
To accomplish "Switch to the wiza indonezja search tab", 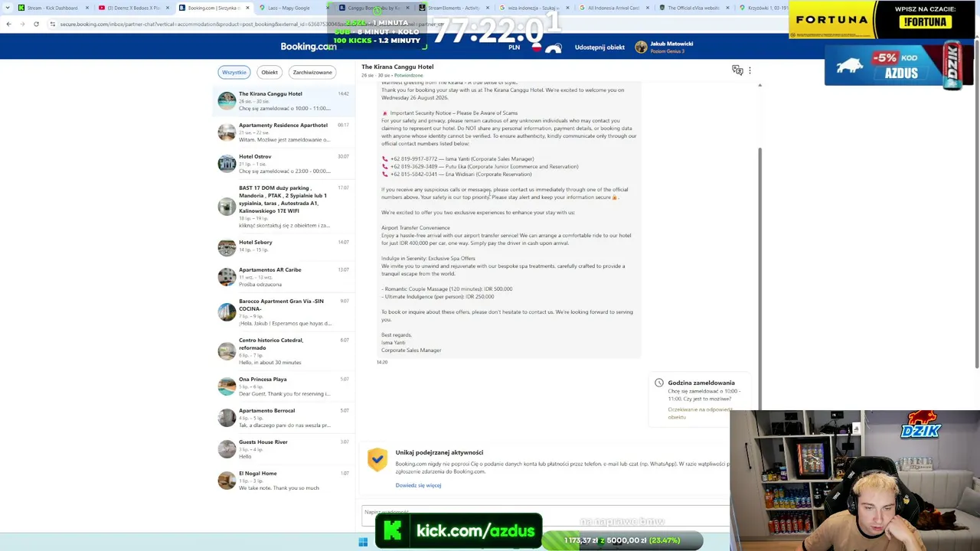I will tap(534, 8).
